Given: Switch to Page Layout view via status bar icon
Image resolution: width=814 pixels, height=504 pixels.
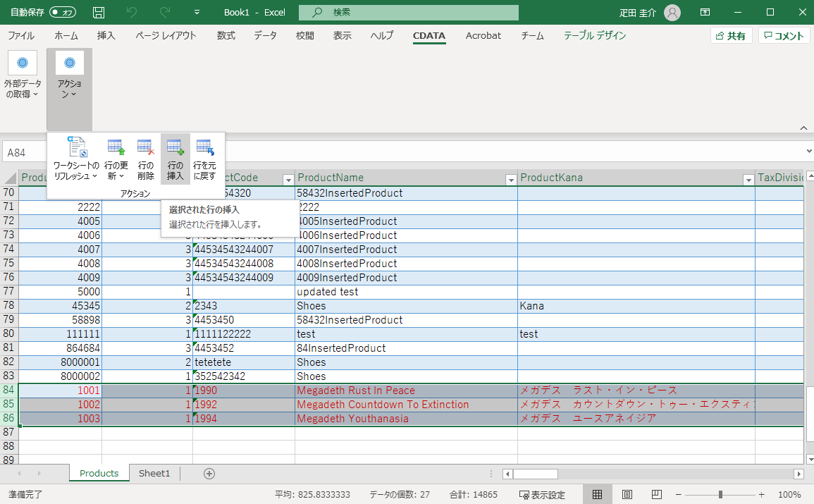Looking at the screenshot, I should coord(625,494).
